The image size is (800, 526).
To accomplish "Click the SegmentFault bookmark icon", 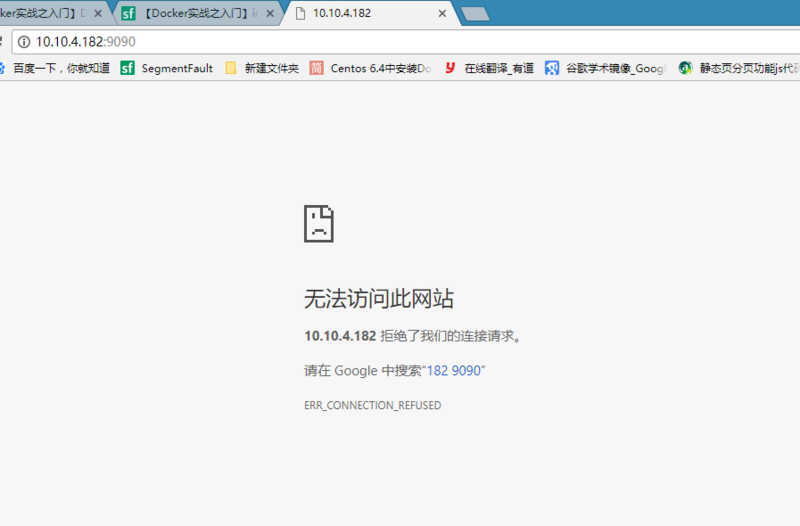I will pos(128,68).
